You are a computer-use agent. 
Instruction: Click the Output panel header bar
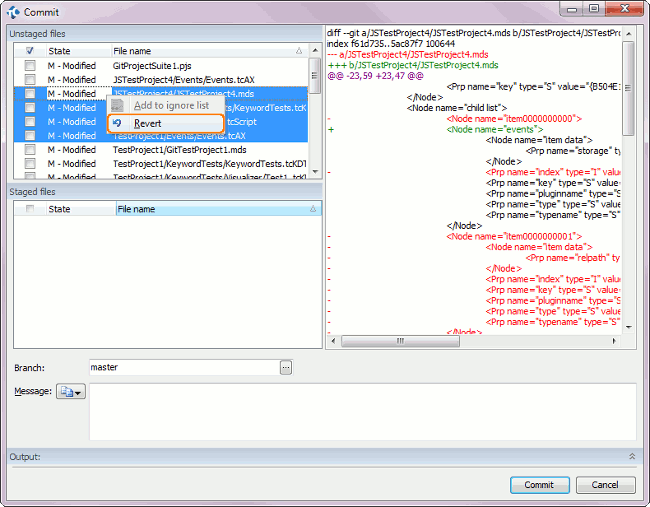[323, 456]
